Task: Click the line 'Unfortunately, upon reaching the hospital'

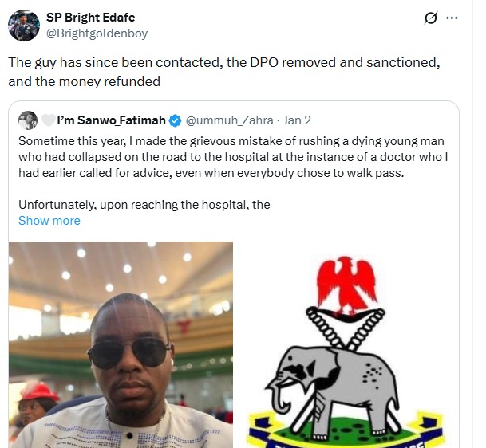Action: point(144,205)
